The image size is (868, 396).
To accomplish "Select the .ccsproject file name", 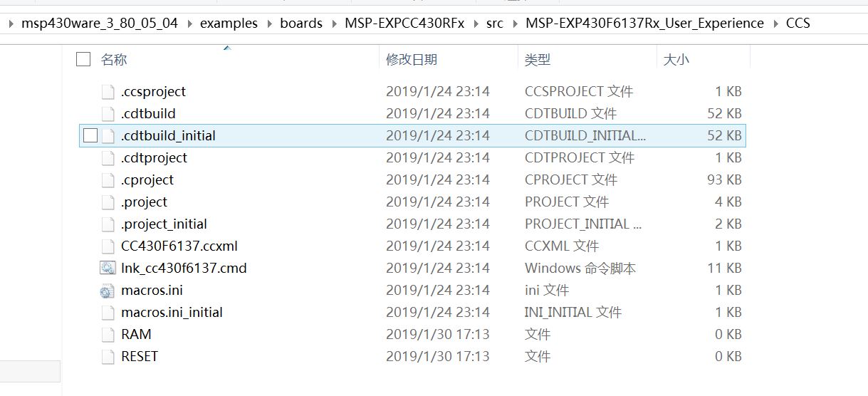I will tap(153, 92).
